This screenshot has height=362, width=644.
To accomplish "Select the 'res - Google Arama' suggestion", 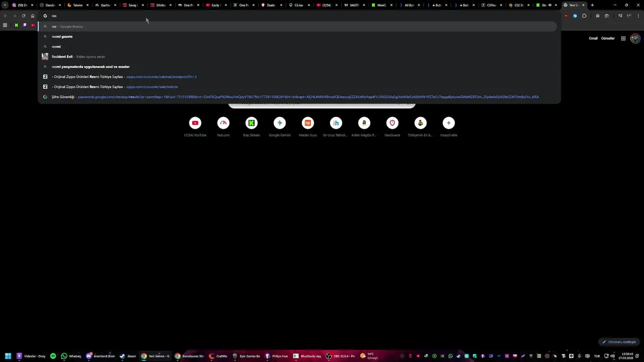I will [x=298, y=26].
